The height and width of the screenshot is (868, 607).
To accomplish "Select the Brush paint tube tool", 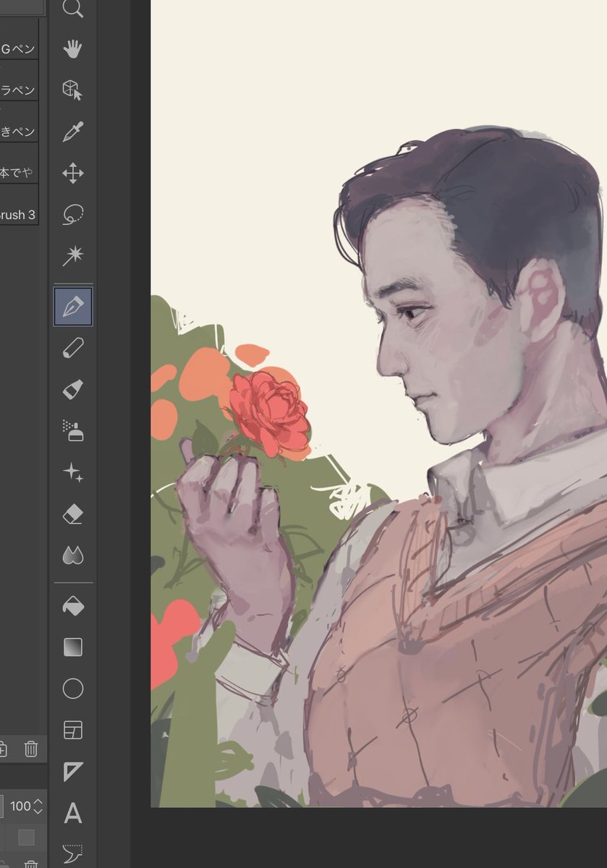I will click(x=73, y=390).
